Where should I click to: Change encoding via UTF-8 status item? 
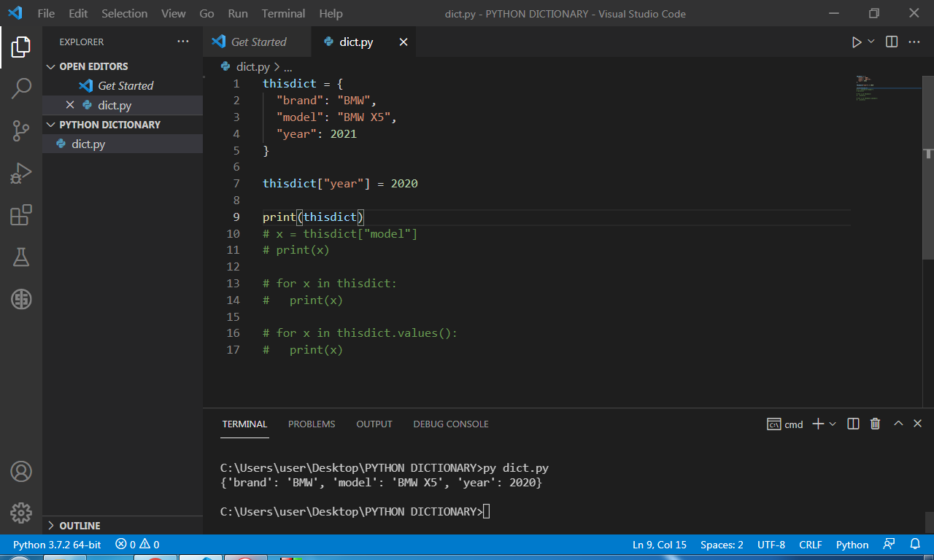771,545
